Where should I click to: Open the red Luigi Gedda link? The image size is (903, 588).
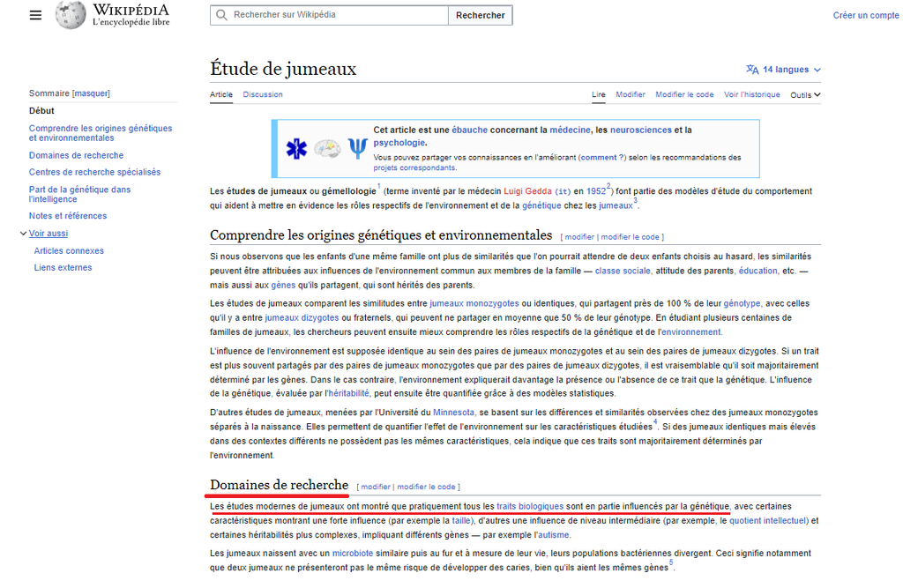[x=527, y=191]
